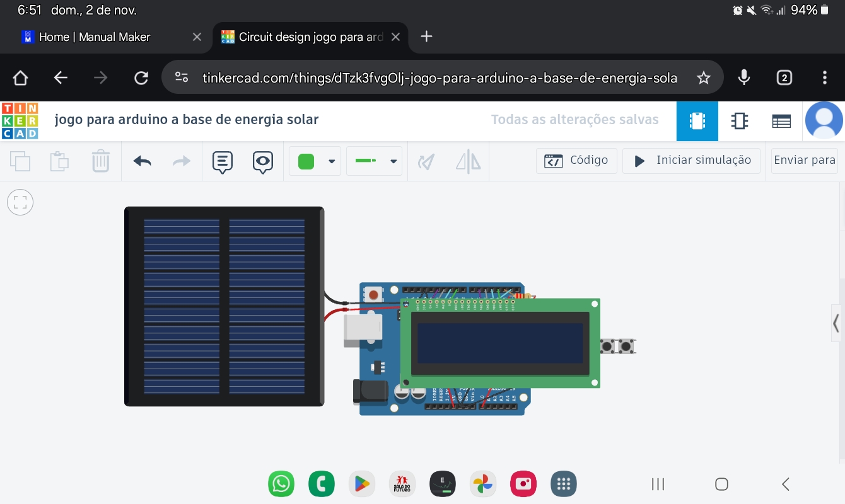Toggle notes visibility eye icon
This screenshot has height=504, width=845.
pyautogui.click(x=263, y=161)
